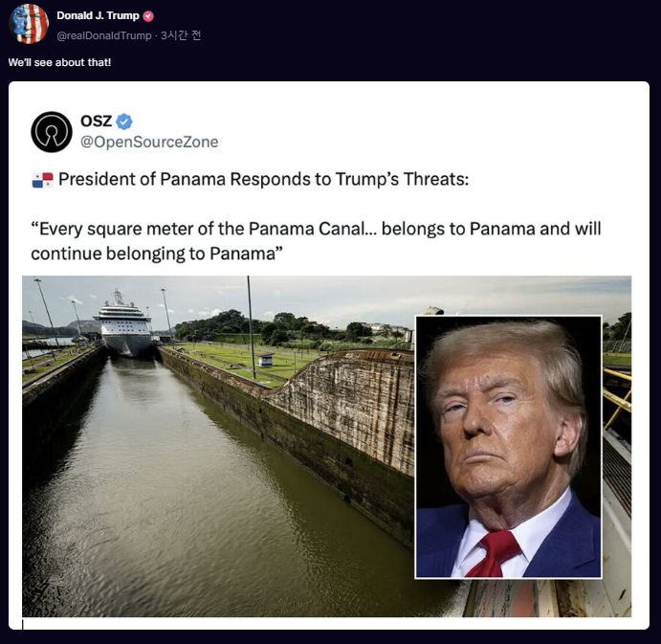Open the OSZ circular logo avatar

click(52, 132)
